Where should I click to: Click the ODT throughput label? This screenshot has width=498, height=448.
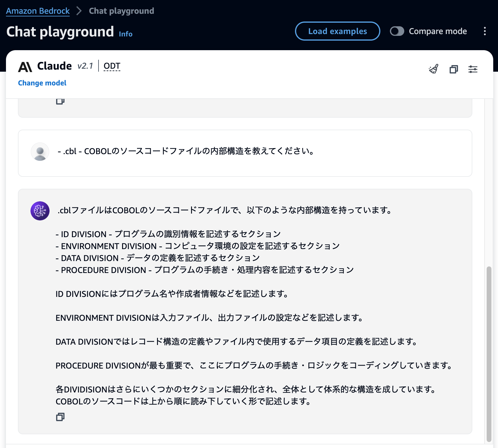pyautogui.click(x=112, y=66)
